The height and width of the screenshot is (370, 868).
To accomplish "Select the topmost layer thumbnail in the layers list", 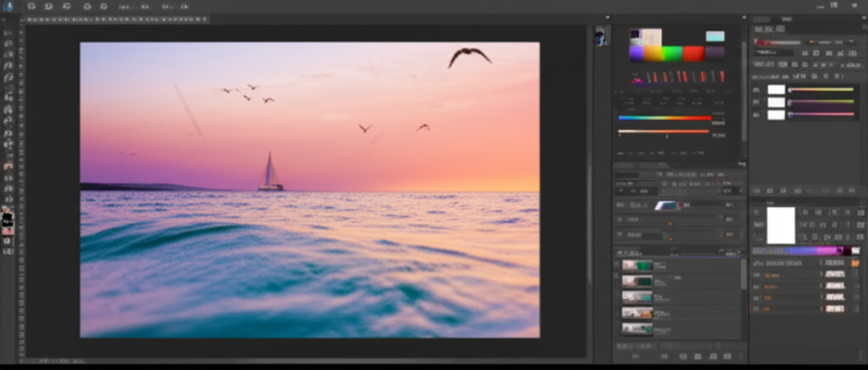I will coord(637,266).
